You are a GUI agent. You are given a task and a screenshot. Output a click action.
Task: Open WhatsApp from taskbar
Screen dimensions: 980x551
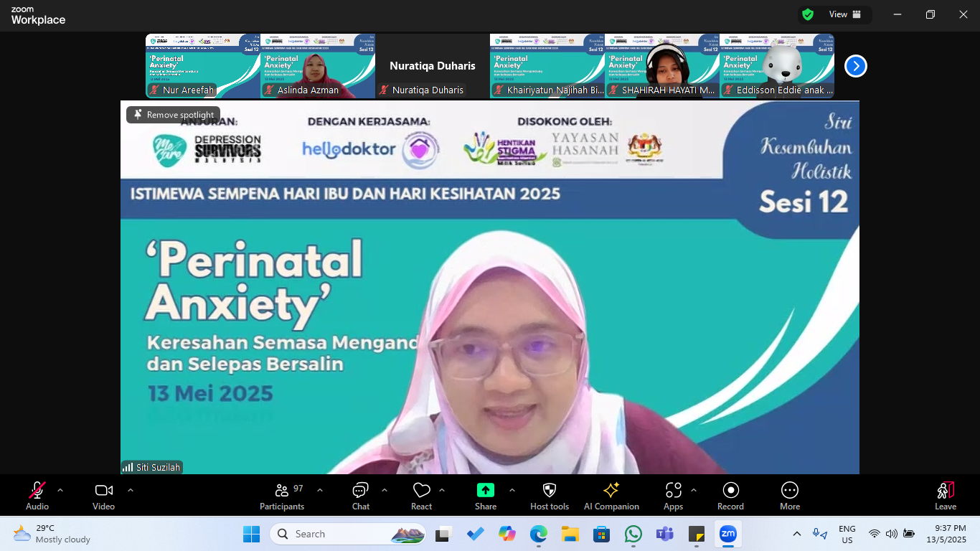tap(633, 534)
